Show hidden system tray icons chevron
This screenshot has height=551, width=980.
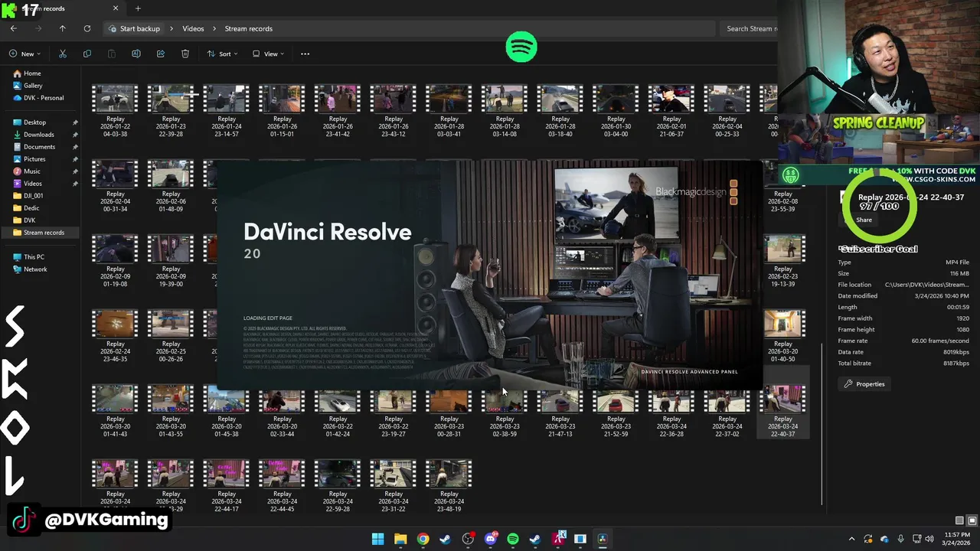(x=851, y=540)
